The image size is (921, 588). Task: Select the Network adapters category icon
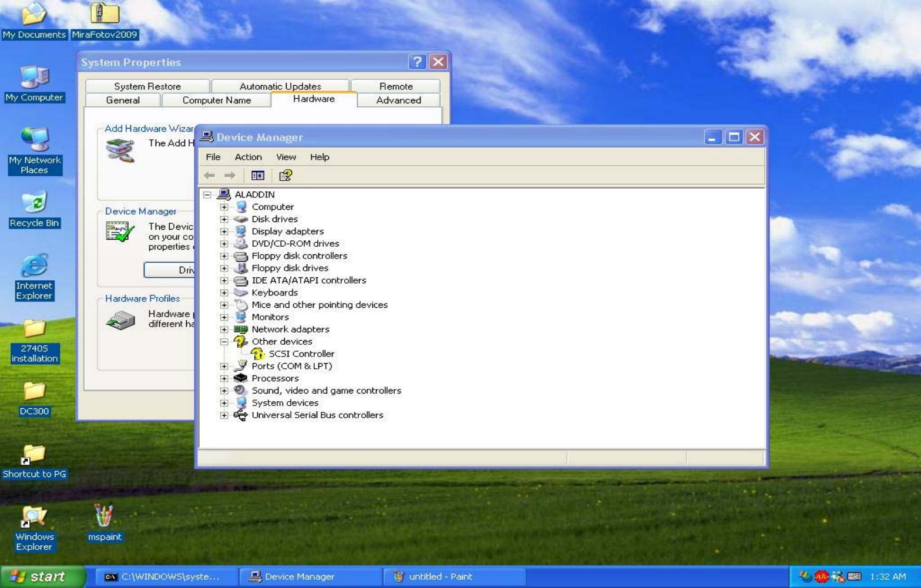pyautogui.click(x=241, y=329)
